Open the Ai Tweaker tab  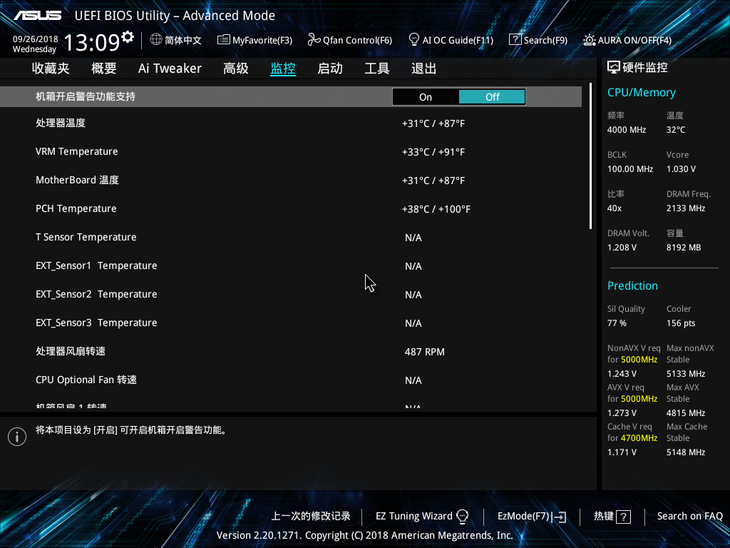pyautogui.click(x=170, y=68)
